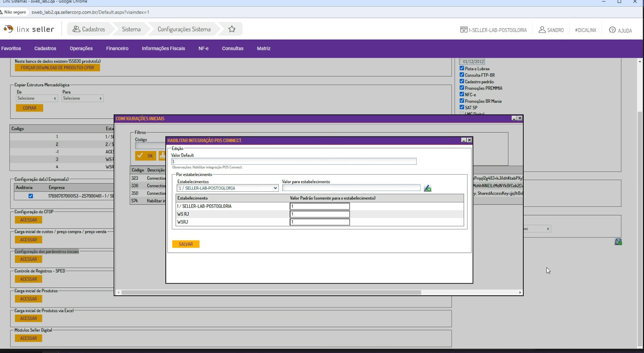Open the Financeiro menu
Screen dimensions: 644x353
click(x=117, y=49)
